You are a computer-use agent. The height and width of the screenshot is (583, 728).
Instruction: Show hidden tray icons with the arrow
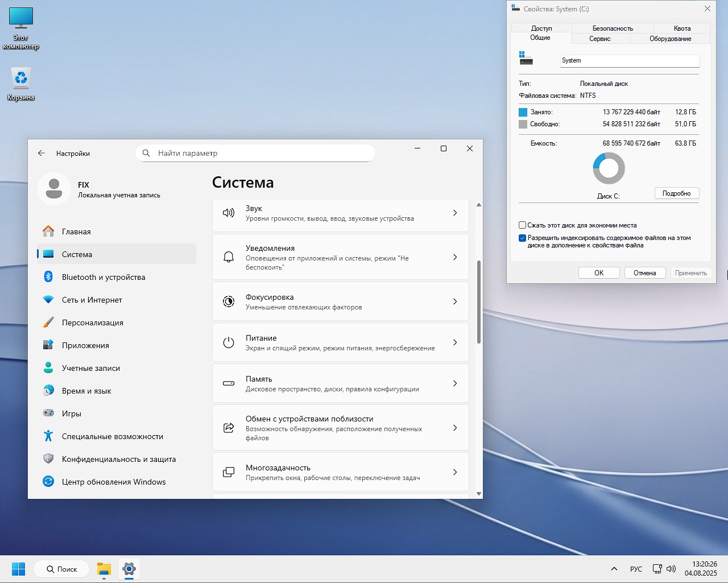click(x=614, y=569)
